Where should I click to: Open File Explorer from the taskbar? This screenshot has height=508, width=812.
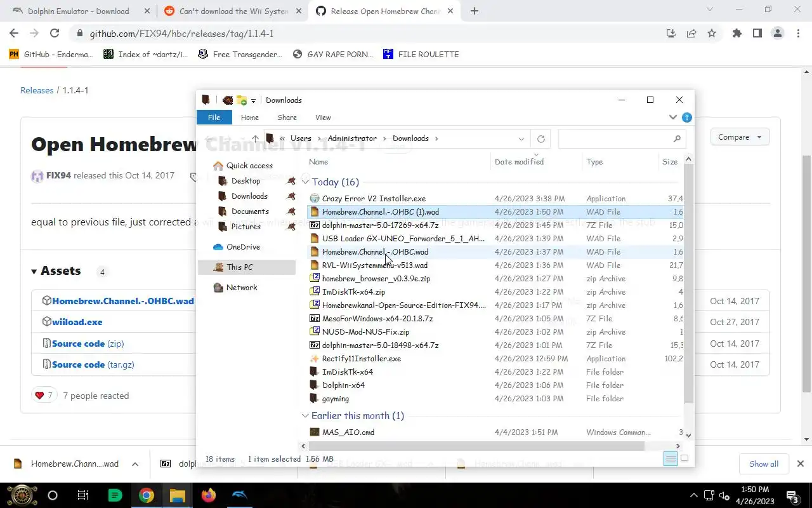[177, 495]
